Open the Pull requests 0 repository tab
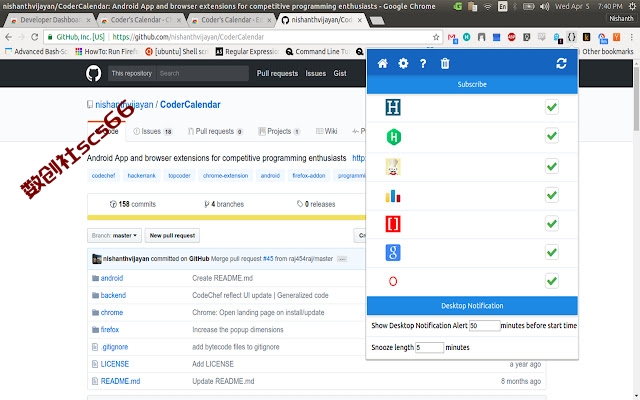 pos(215,131)
